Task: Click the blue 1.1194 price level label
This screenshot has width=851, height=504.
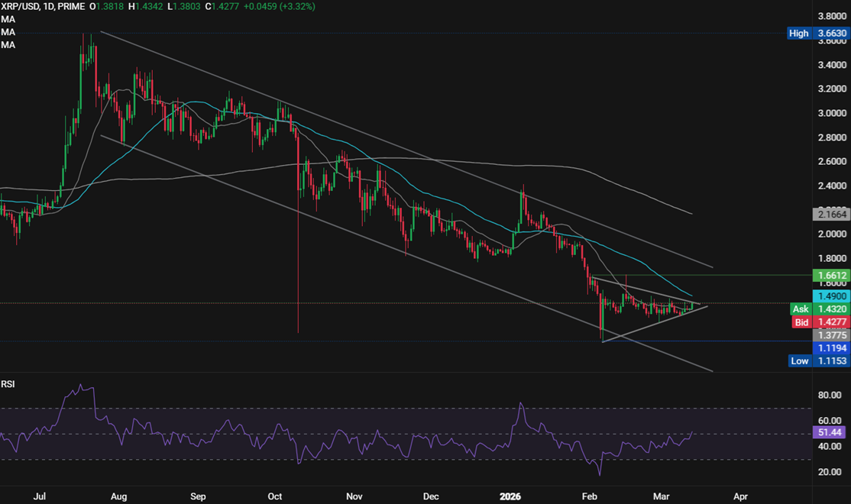Action: pyautogui.click(x=828, y=348)
